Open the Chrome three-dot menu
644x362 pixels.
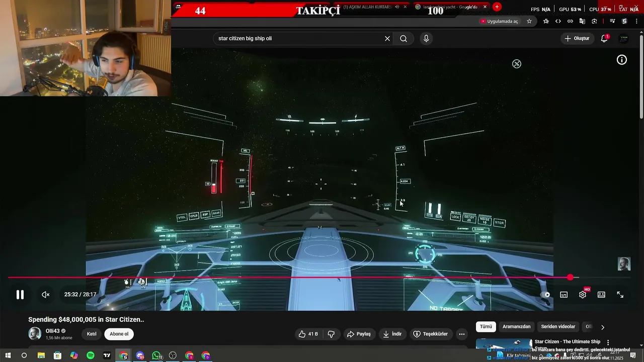pyautogui.click(x=637, y=21)
